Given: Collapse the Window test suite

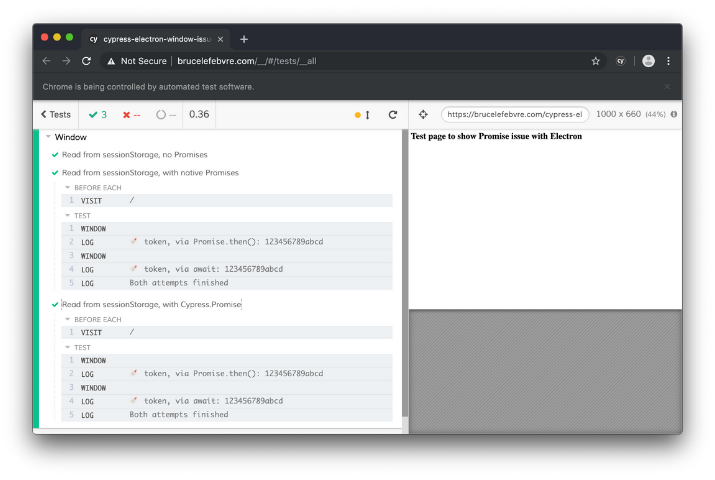Looking at the screenshot, I should (48, 137).
